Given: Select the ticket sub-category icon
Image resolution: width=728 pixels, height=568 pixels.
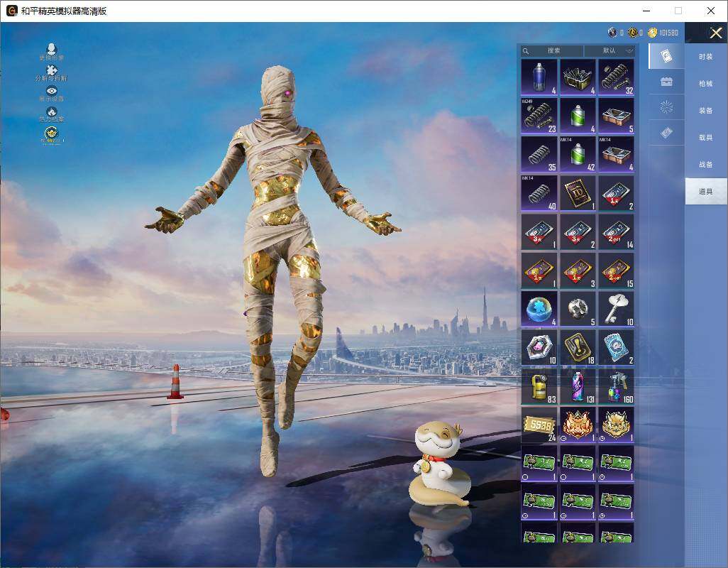Looking at the screenshot, I should coord(666,133).
